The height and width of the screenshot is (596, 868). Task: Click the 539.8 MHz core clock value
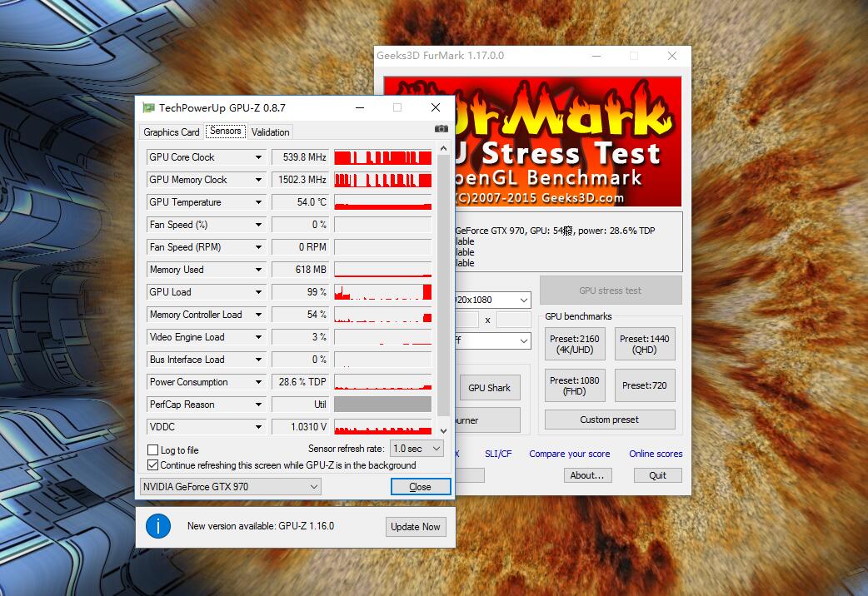click(300, 157)
